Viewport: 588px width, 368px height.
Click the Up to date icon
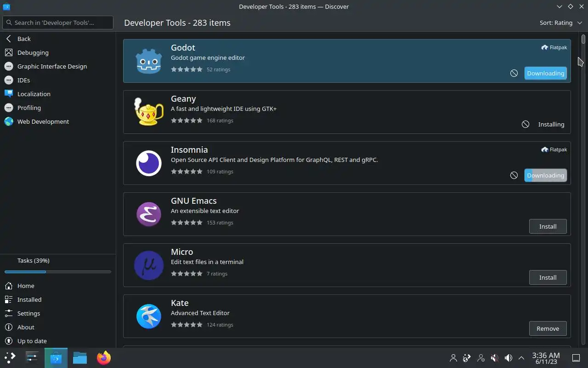click(8, 341)
